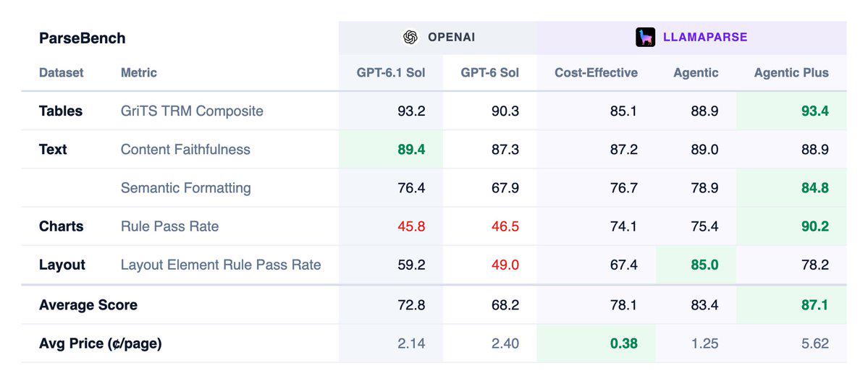This screenshot has height=384, width=868.
Task: Click the Semantic Formatting metric label
Action: coord(186,188)
